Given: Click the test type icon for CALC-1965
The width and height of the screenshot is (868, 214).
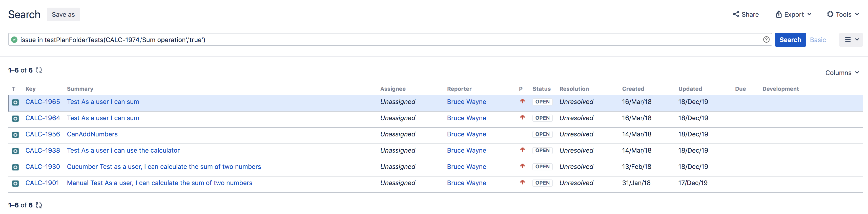Looking at the screenshot, I should 15,102.
